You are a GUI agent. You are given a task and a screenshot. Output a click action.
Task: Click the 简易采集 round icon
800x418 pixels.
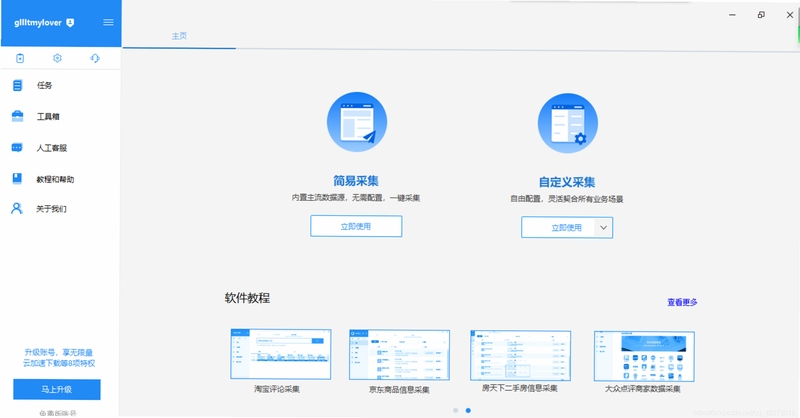click(357, 122)
